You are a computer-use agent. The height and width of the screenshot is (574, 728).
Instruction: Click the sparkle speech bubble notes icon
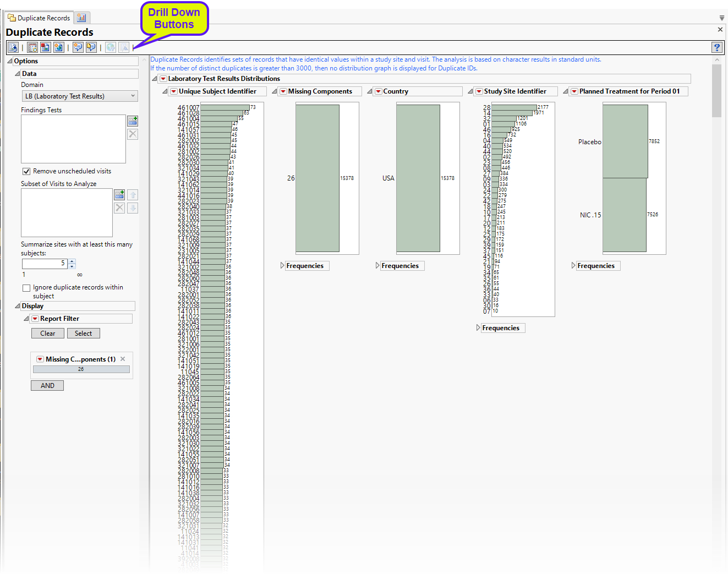78,48
